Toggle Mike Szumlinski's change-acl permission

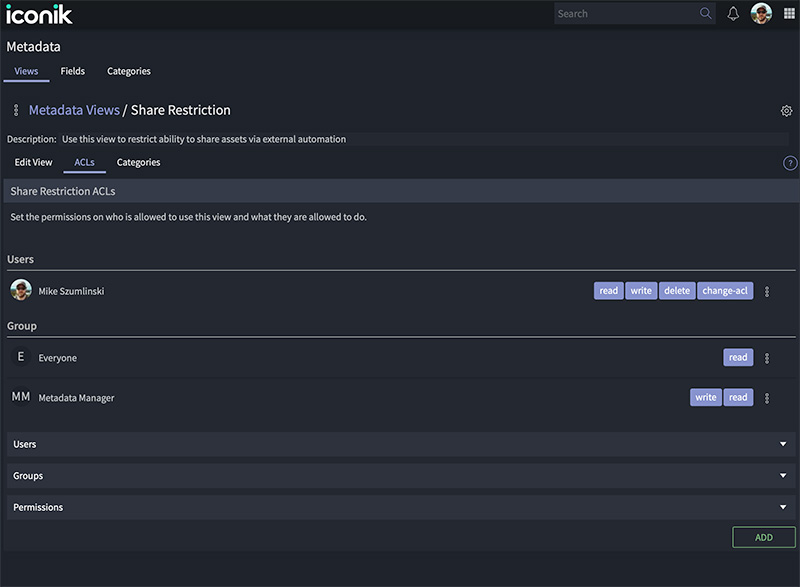pyautogui.click(x=725, y=291)
